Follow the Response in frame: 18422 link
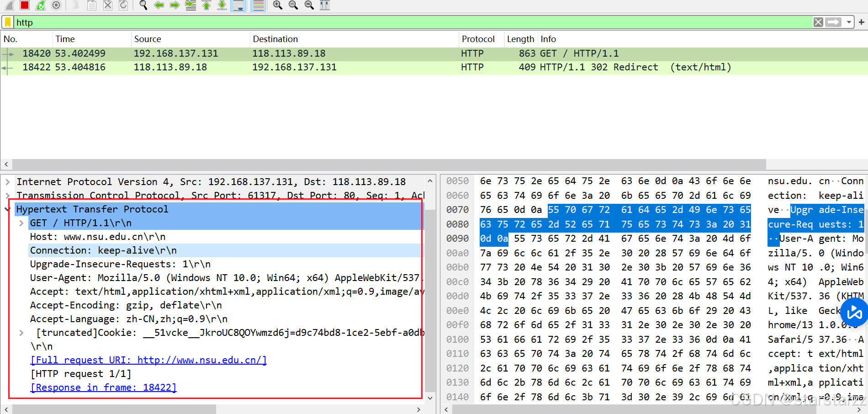This screenshot has width=868, height=414. point(103,387)
